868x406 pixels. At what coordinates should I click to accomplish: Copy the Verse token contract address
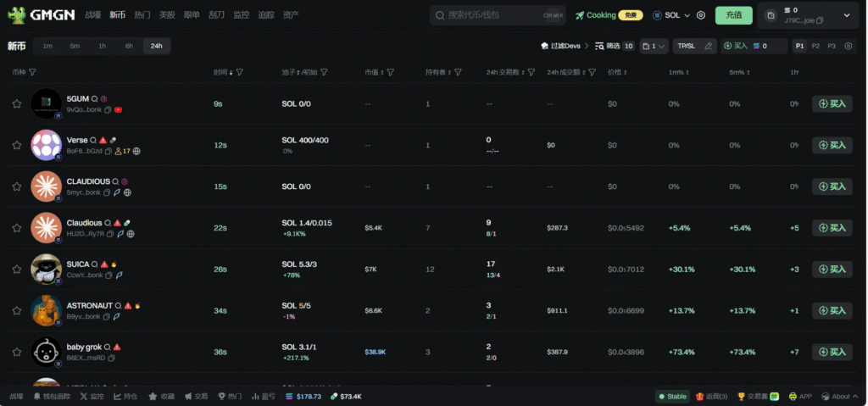[x=108, y=151]
